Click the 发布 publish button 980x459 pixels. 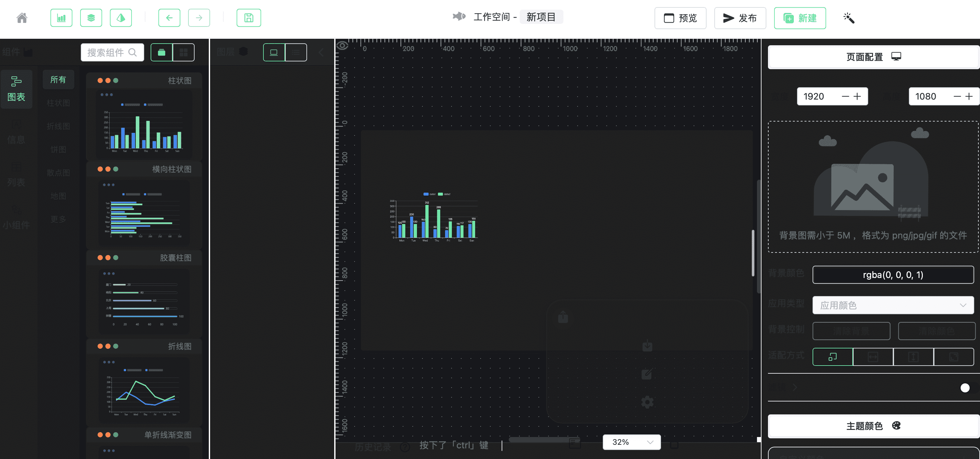pyautogui.click(x=740, y=18)
